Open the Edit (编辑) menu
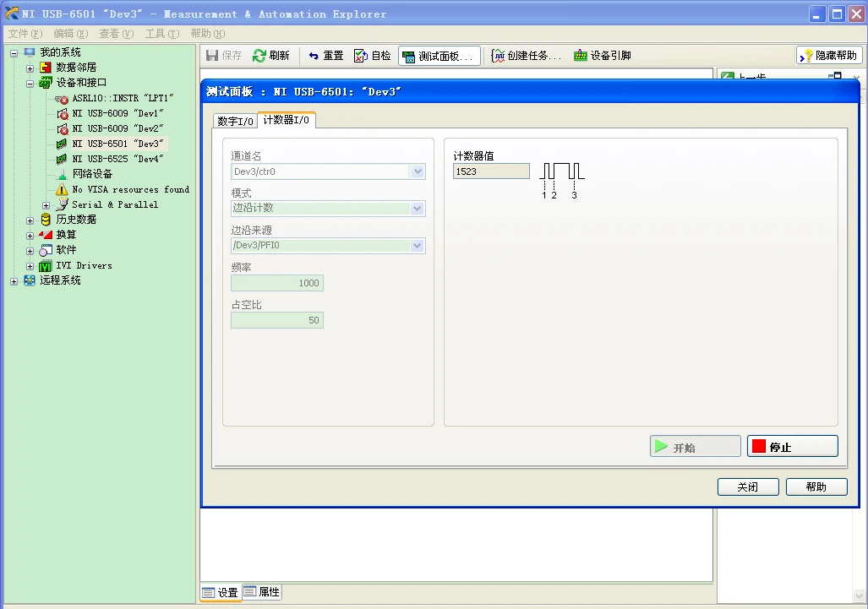Image resolution: width=868 pixels, height=609 pixels. 71,34
